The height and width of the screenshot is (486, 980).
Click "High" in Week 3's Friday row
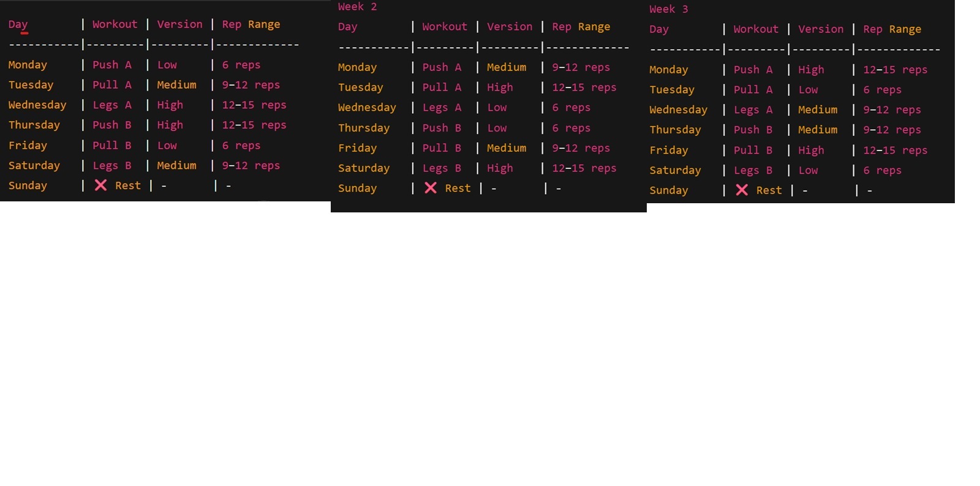coord(811,151)
